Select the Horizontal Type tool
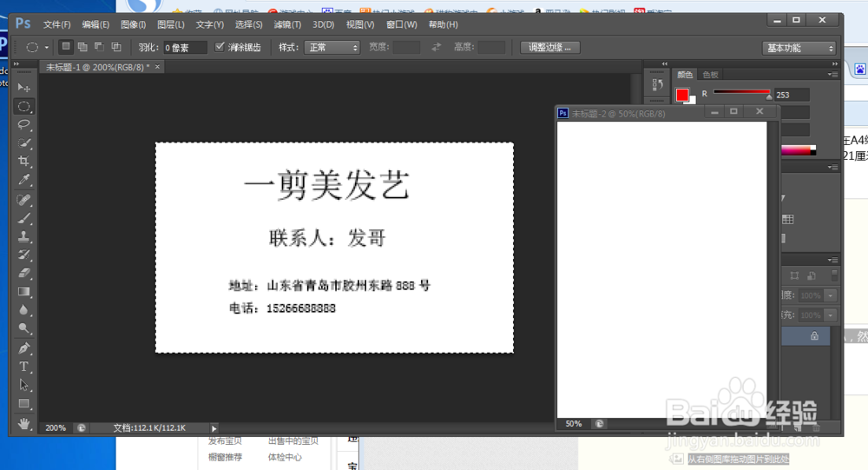The image size is (868, 470). pyautogui.click(x=23, y=367)
